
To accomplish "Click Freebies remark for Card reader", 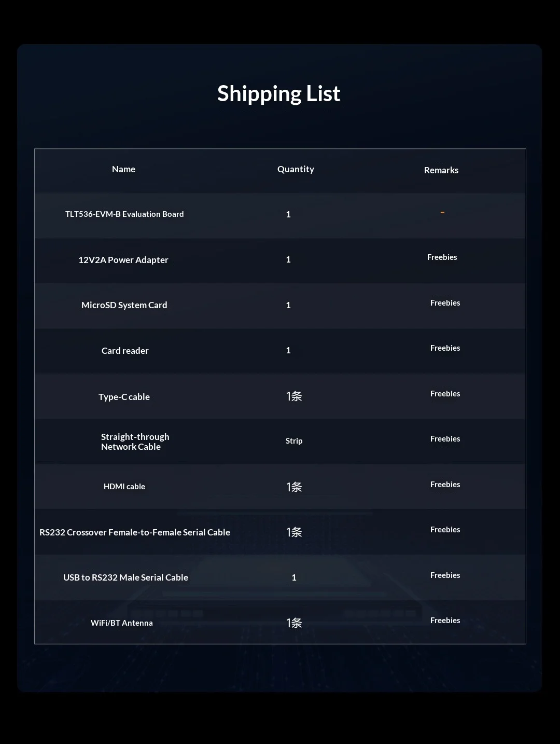I will click(445, 348).
